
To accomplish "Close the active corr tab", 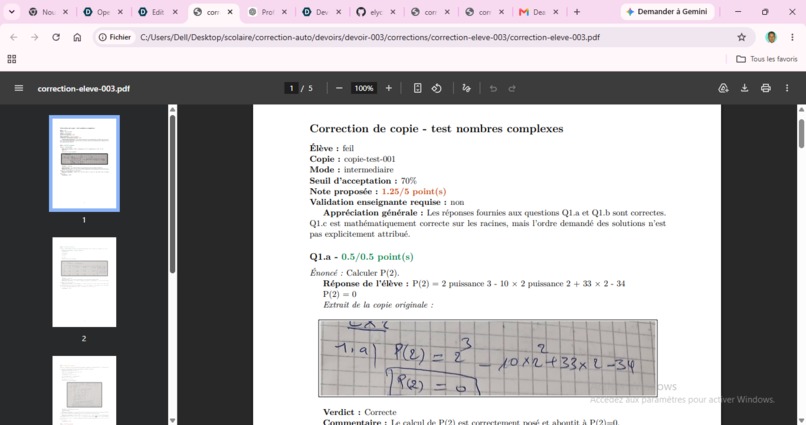I will (230, 12).
